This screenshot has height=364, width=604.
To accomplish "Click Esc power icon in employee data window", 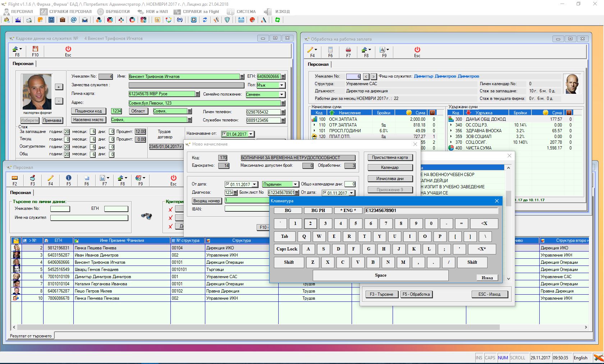I will pyautogui.click(x=68, y=51).
